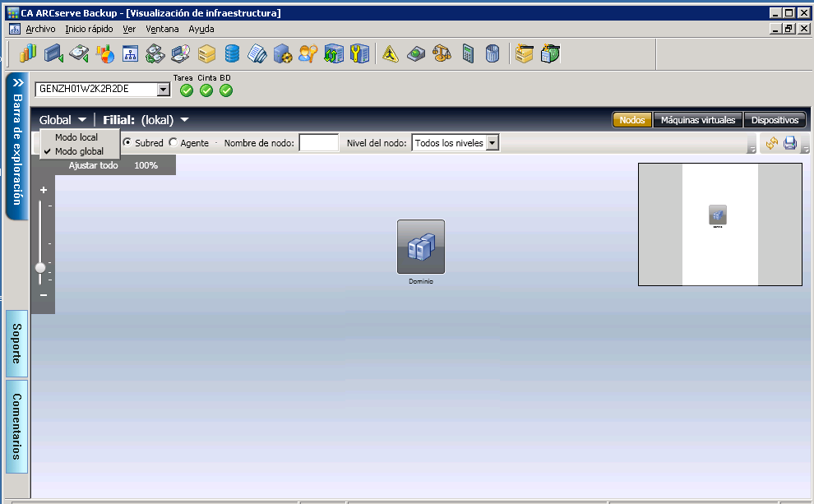Click the Barra de exploración side tab
This screenshot has height=504, width=814.
click(x=16, y=147)
